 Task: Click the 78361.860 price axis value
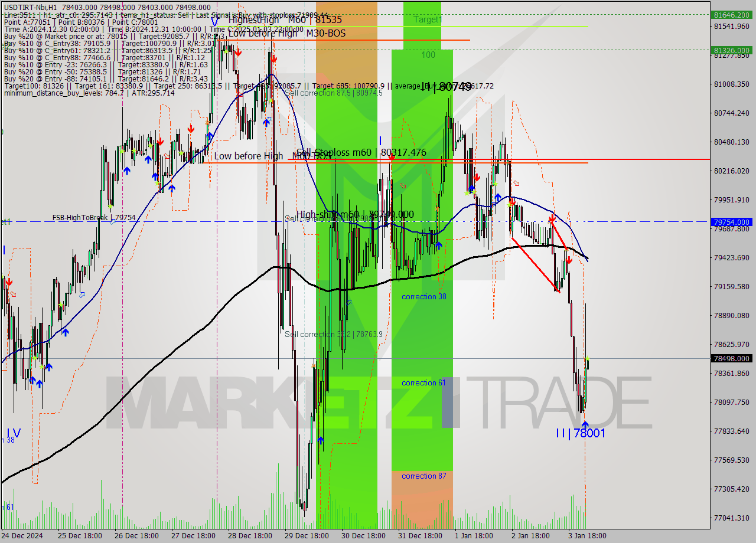(x=732, y=373)
